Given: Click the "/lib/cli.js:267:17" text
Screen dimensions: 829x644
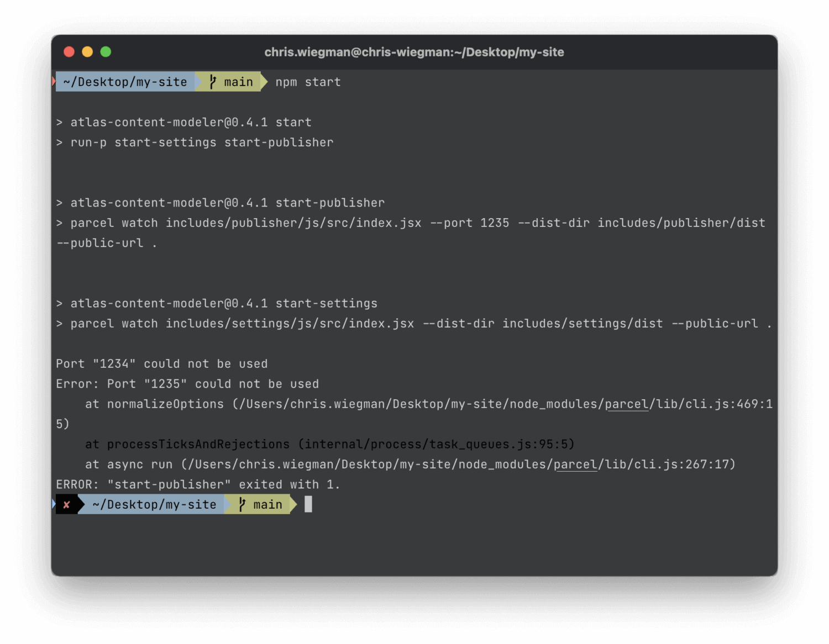Looking at the screenshot, I should pyautogui.click(x=663, y=464).
